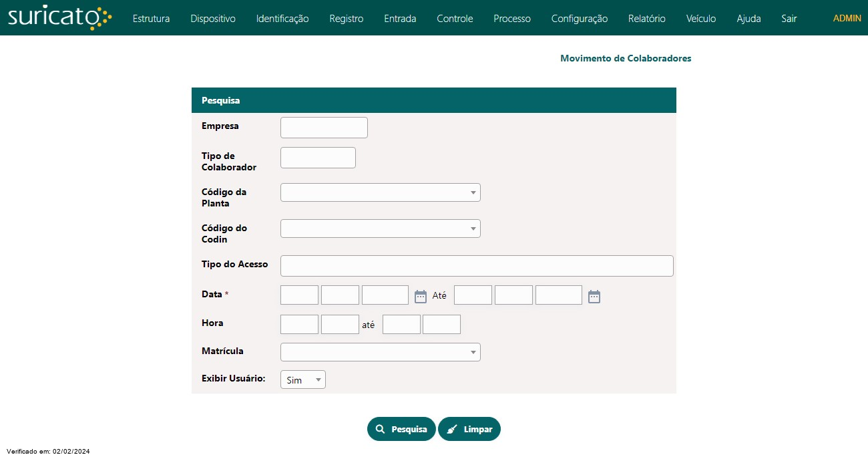Select the Dispositivo menu item
868x461 pixels.
coord(213,19)
